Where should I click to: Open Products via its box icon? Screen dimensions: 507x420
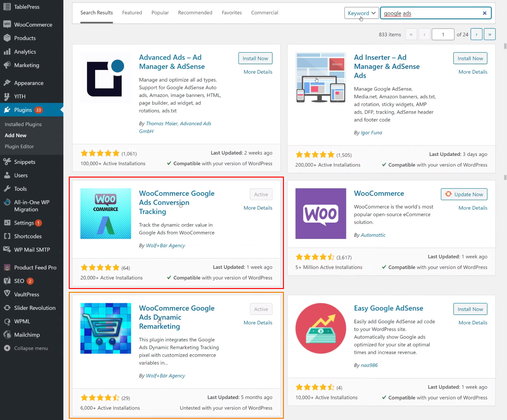click(x=7, y=38)
